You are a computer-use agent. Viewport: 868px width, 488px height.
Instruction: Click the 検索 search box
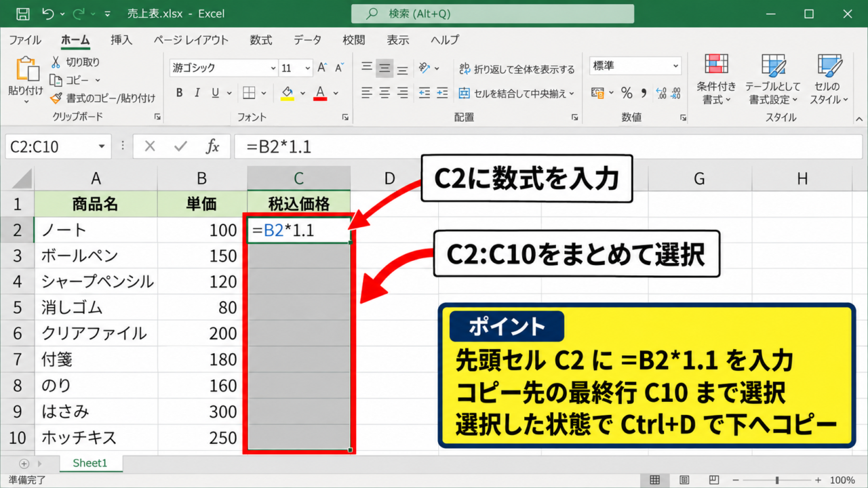pos(492,14)
